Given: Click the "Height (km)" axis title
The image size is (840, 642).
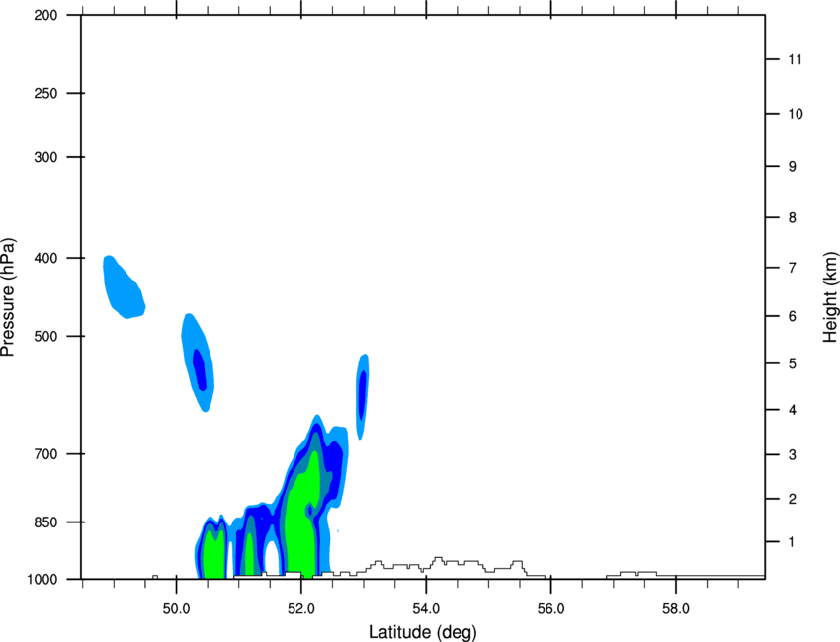Looking at the screenshot, I should [x=830, y=296].
